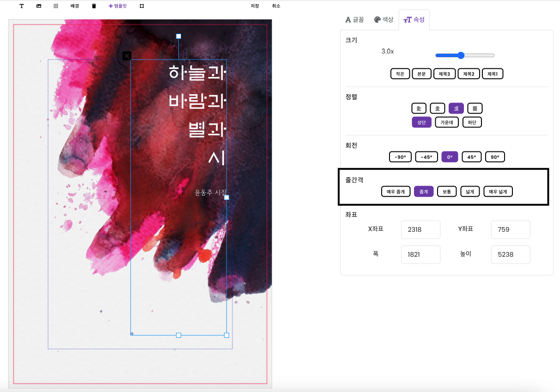
Task: Click the 정렬 section label
Action: click(x=351, y=97)
